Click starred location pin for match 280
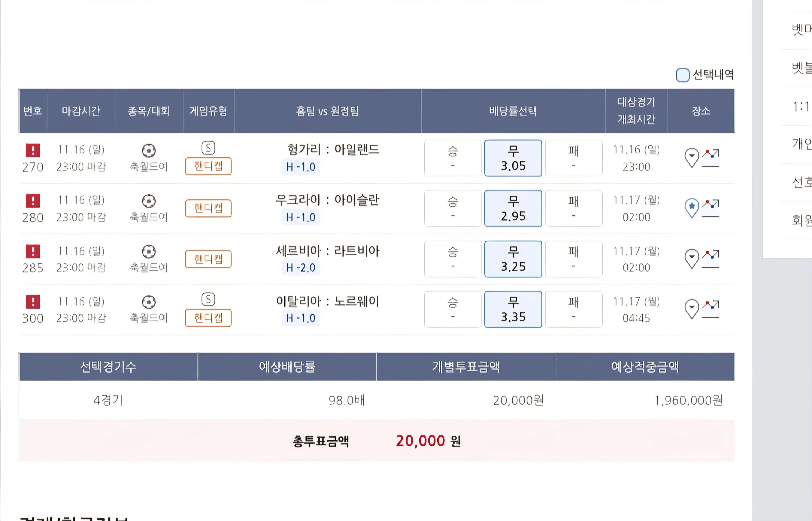 692,207
